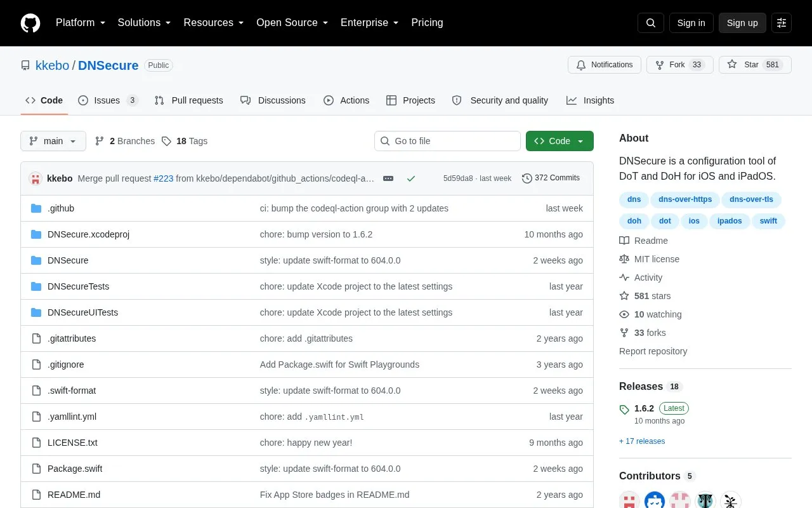Viewport: 812px width, 508px height.
Task: Click kkebo's avatar in the commit row
Action: (x=36, y=178)
